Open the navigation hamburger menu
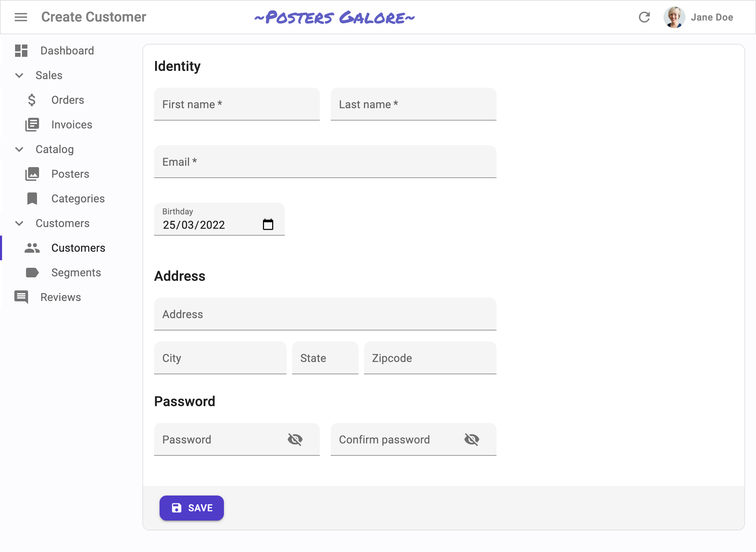756x552 pixels. (x=21, y=17)
